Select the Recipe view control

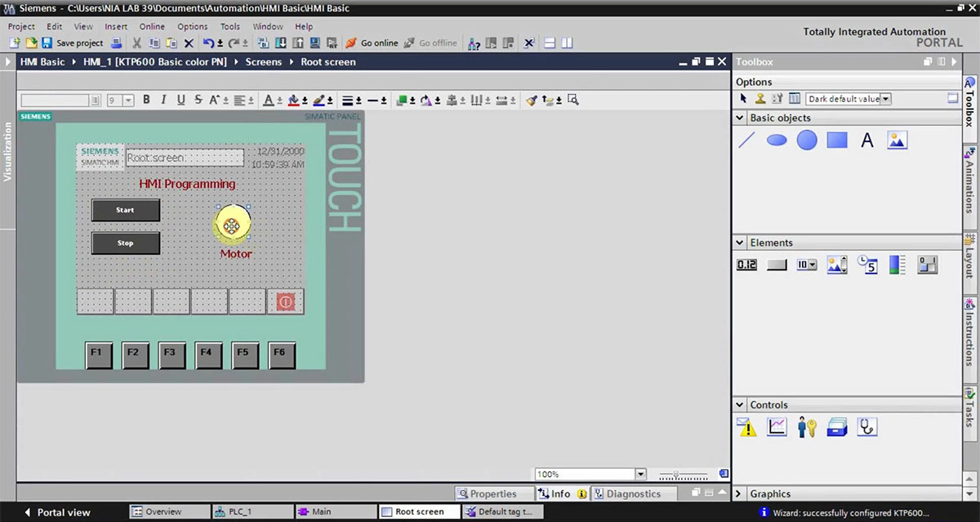click(x=837, y=426)
